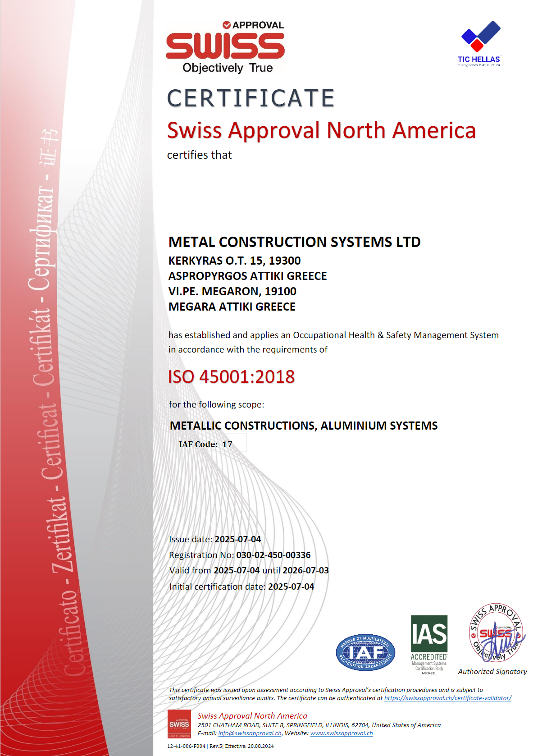Image resolution: width=533 pixels, height=756 pixels.
Task: Open the certificate-validator link
Action: pyautogui.click(x=447, y=698)
